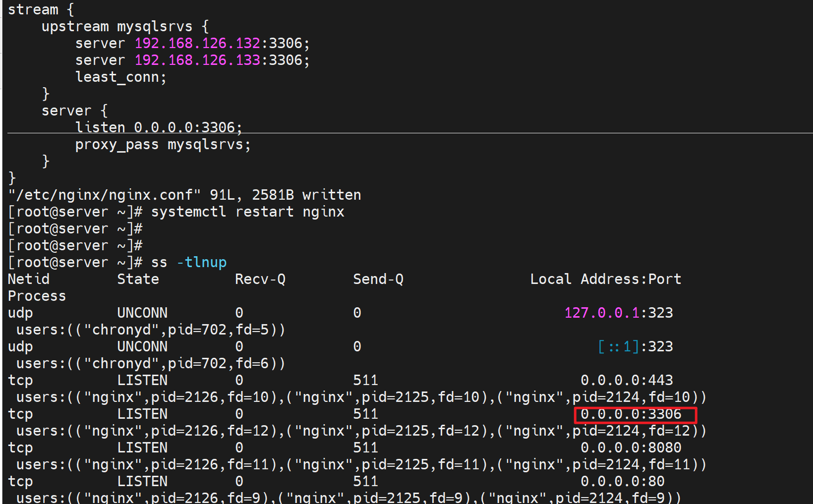The height and width of the screenshot is (504, 813).
Task: Click the red-boxed 0.0.0.0:3306 address
Action: (631, 414)
